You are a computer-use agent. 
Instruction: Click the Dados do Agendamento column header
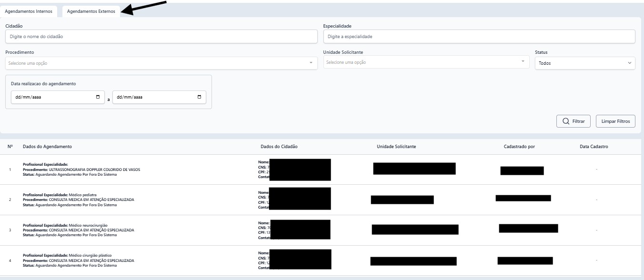pos(47,147)
